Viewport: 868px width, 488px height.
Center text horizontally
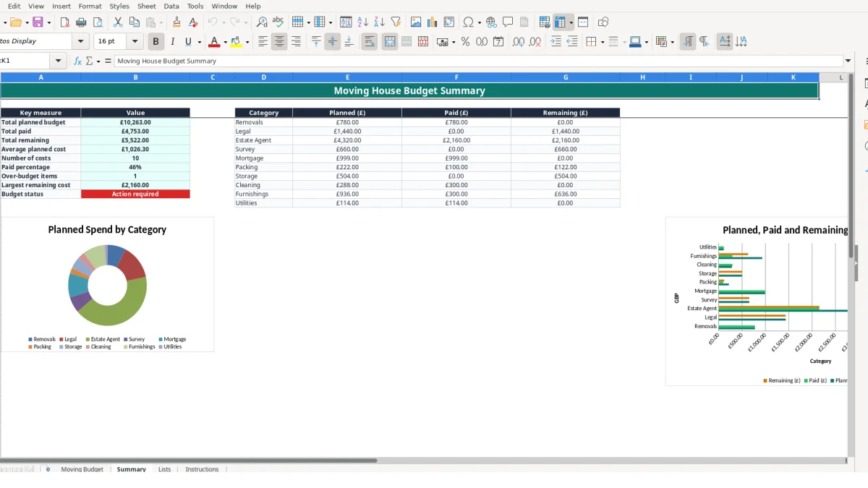coord(280,42)
